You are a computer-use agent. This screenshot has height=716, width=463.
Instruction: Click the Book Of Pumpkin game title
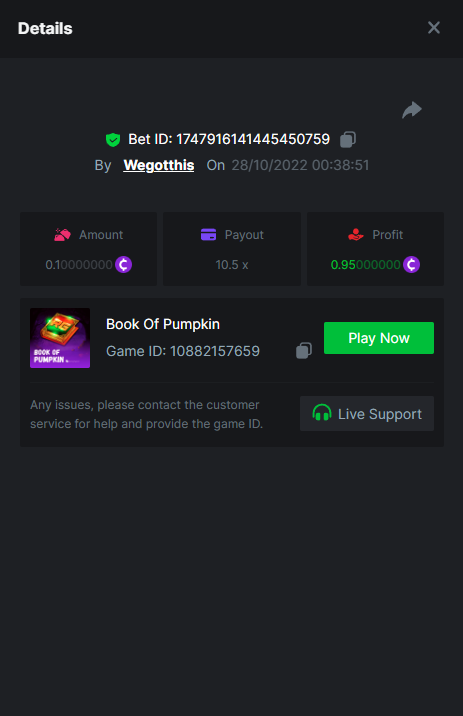(x=163, y=324)
